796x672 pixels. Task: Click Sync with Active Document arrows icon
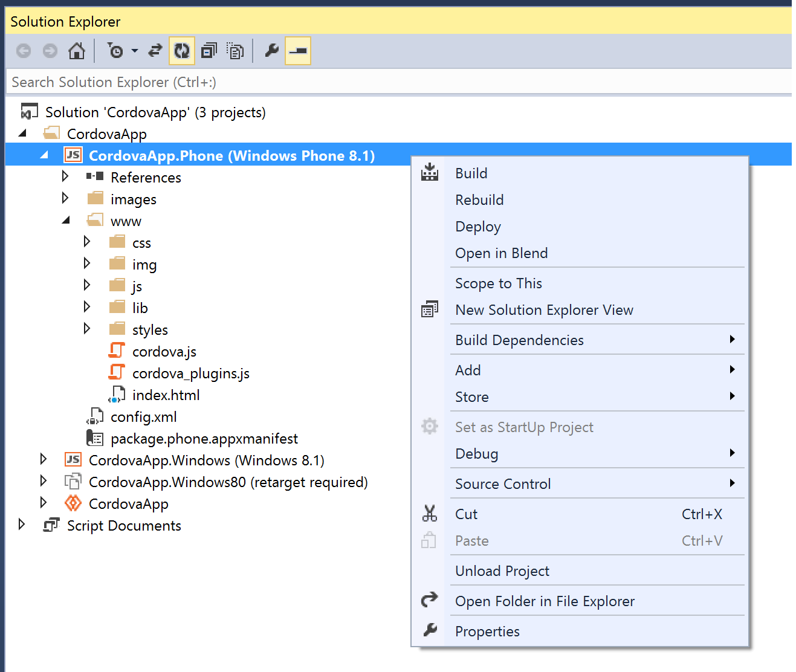[155, 51]
